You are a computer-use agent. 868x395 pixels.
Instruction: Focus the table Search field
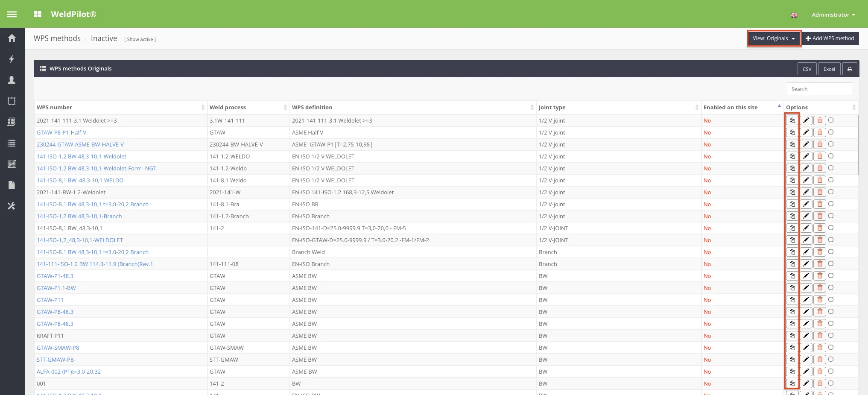[x=820, y=89]
